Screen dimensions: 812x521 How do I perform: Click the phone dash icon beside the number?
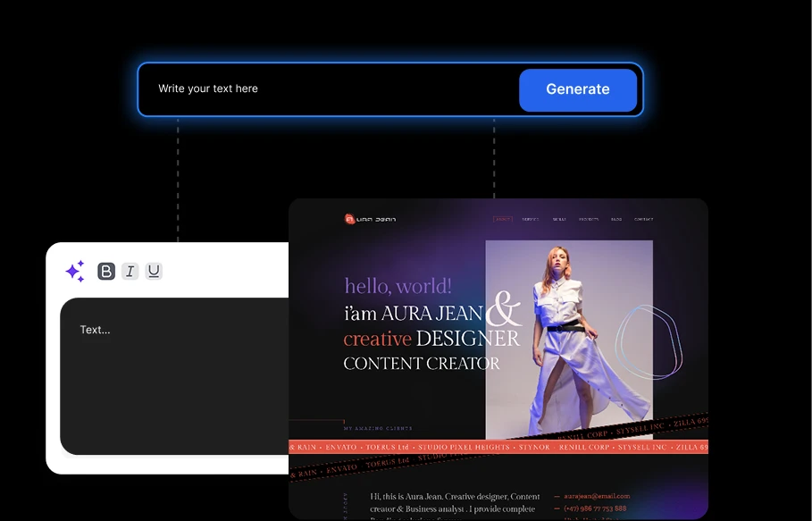coord(557,508)
